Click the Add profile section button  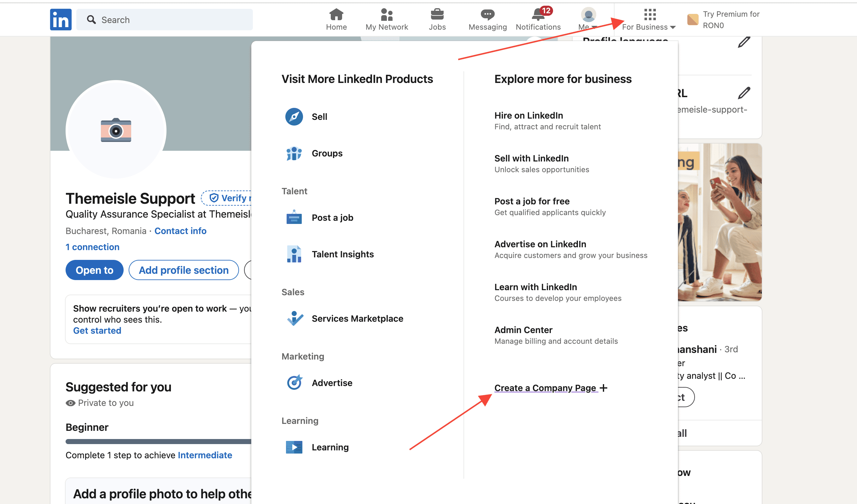[184, 270]
